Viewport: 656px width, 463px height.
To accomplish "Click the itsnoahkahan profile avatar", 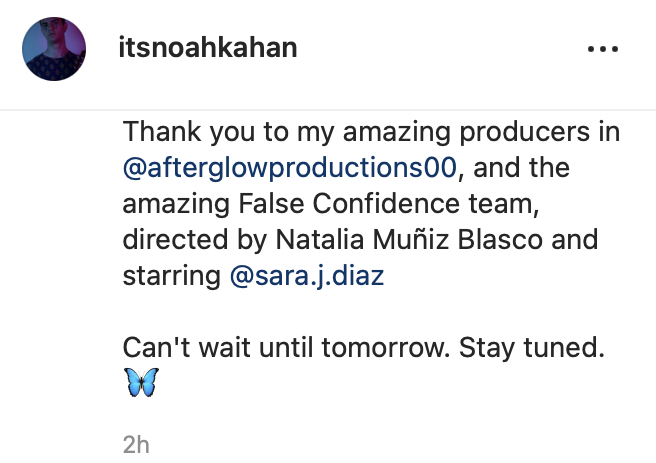I will pyautogui.click(x=50, y=49).
